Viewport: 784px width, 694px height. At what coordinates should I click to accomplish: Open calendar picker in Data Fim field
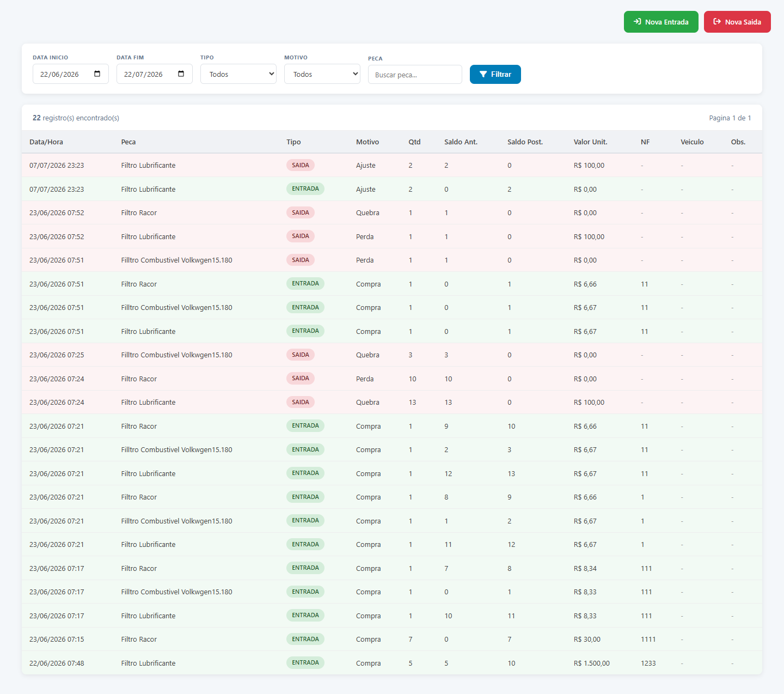coord(181,74)
